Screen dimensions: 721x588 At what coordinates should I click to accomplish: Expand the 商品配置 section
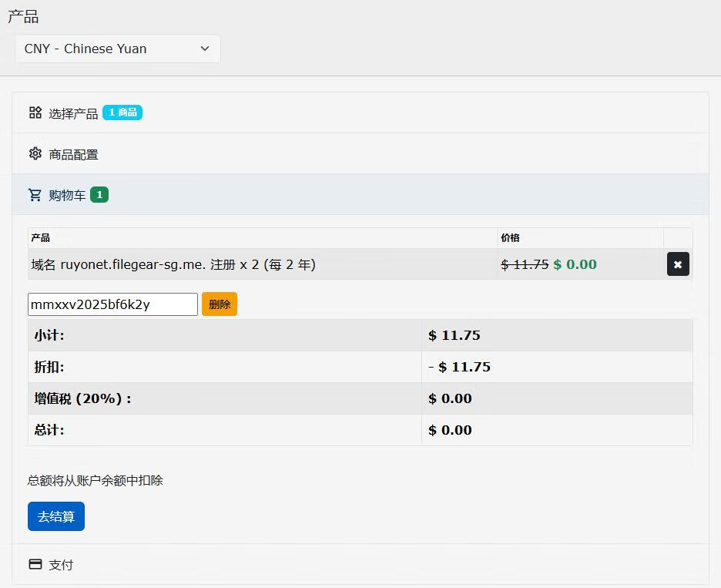(x=74, y=154)
